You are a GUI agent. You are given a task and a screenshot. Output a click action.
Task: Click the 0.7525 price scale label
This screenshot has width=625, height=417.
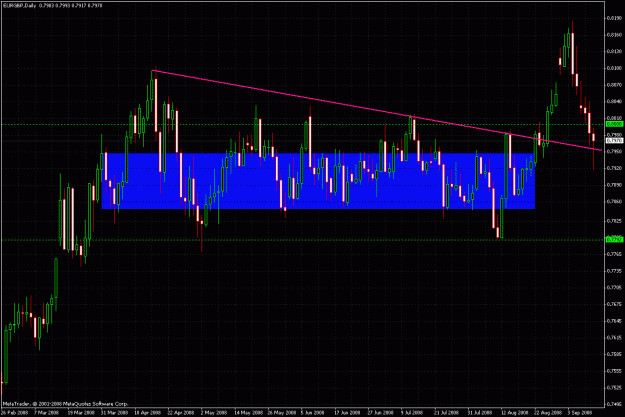[615, 387]
